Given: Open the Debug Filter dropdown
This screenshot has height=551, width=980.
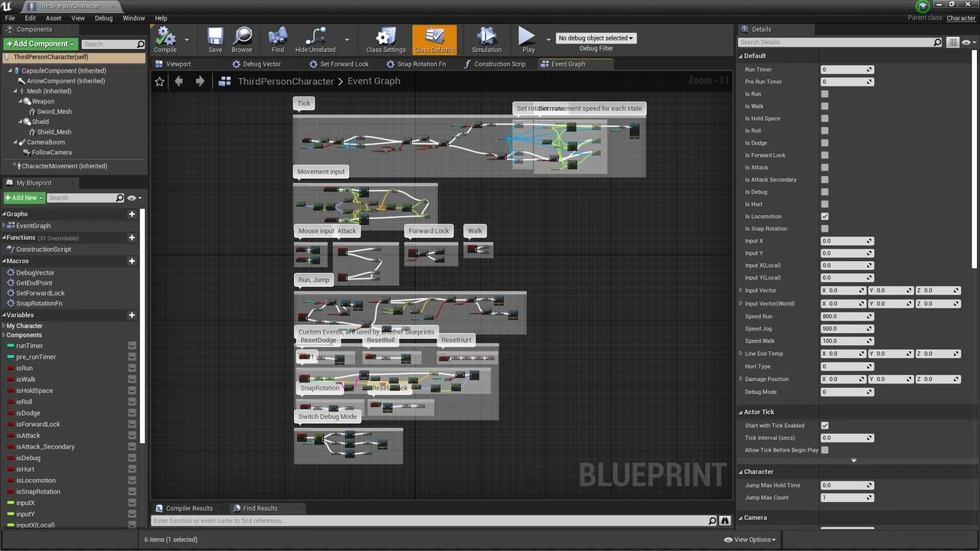Looking at the screenshot, I should click(596, 37).
